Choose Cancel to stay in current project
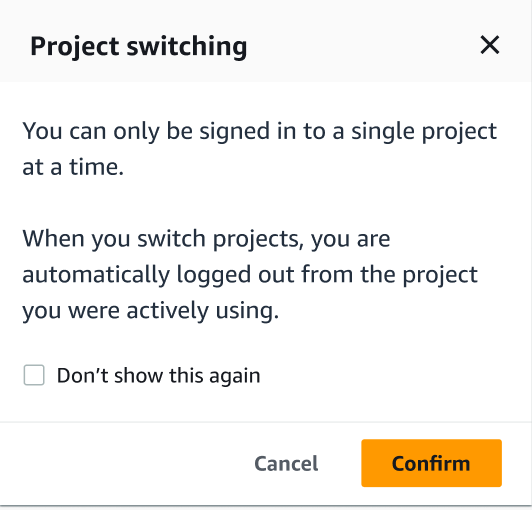Viewport: 532px width, 510px height. [286, 464]
